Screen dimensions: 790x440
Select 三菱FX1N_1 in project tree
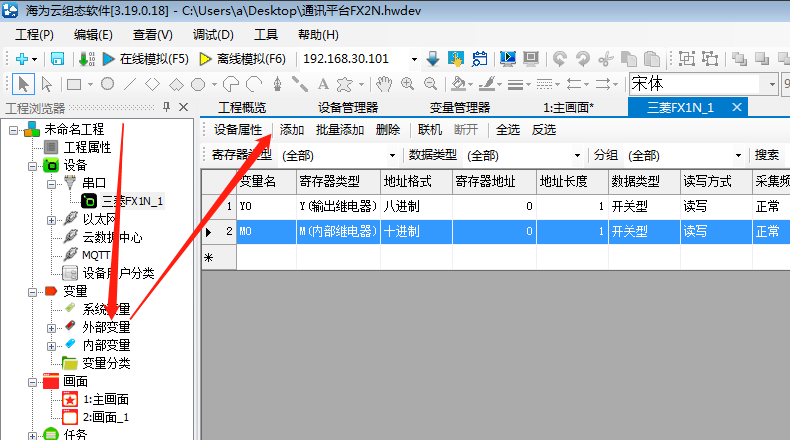click(133, 201)
